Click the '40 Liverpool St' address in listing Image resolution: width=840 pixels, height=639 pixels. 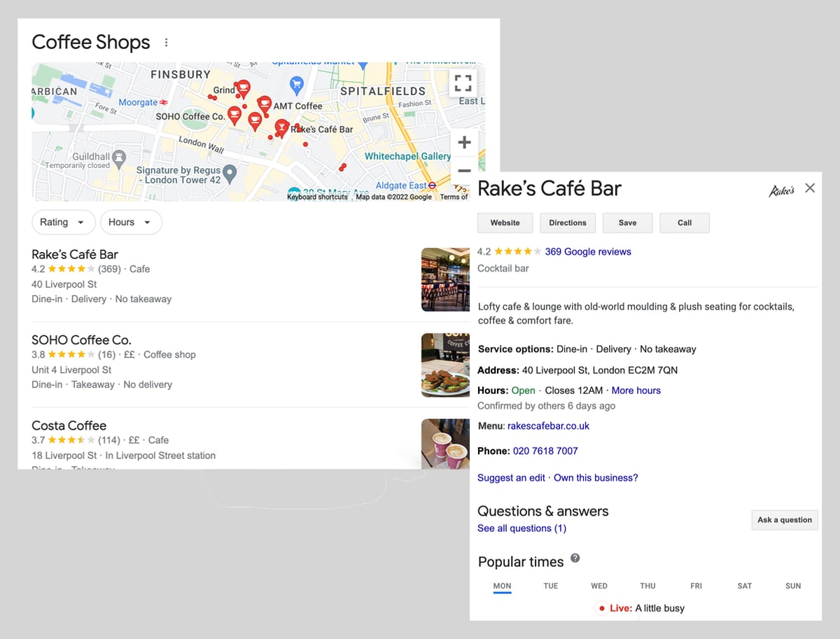pos(64,284)
